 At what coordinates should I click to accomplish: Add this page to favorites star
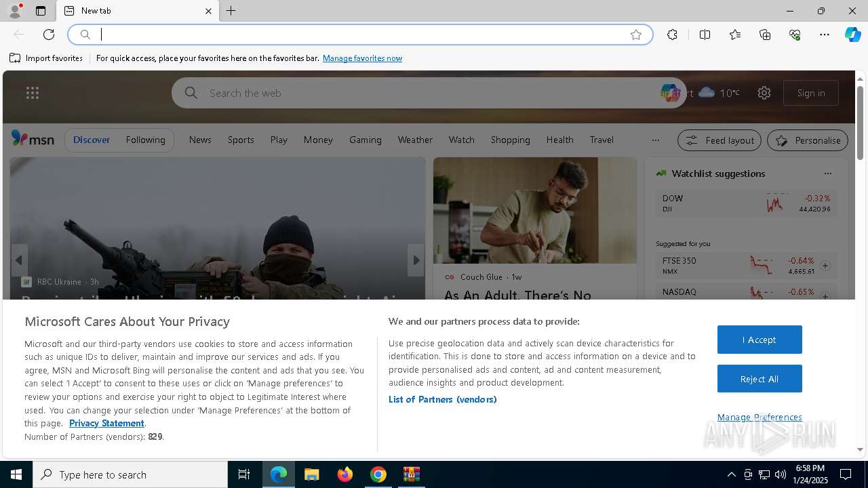(636, 35)
